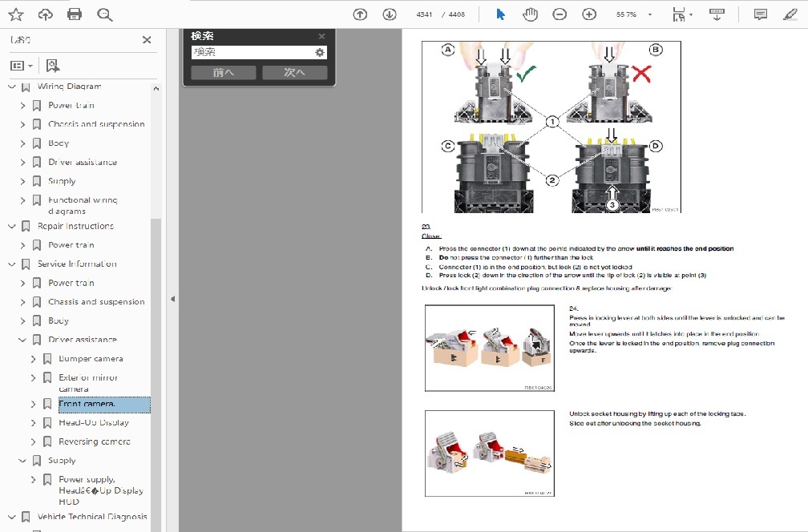Open the page fit options dropdown arrow
The width and height of the screenshot is (808, 532).
pos(691,14)
